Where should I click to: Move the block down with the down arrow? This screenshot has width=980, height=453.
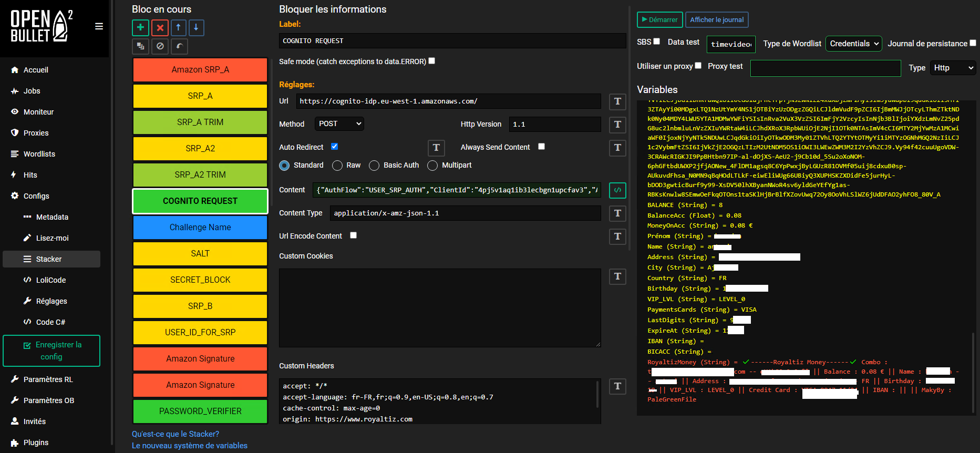[196, 27]
